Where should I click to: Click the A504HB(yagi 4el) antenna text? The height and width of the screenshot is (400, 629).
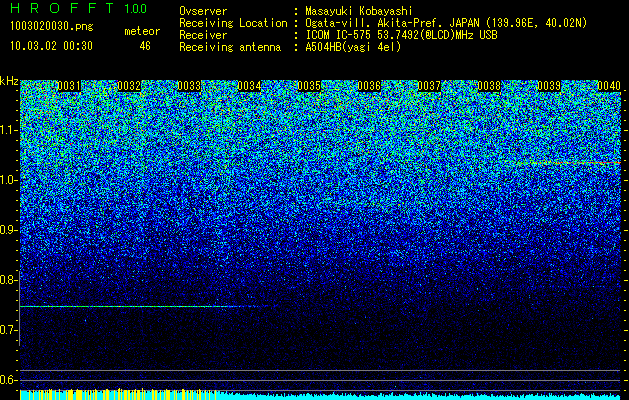pos(353,47)
